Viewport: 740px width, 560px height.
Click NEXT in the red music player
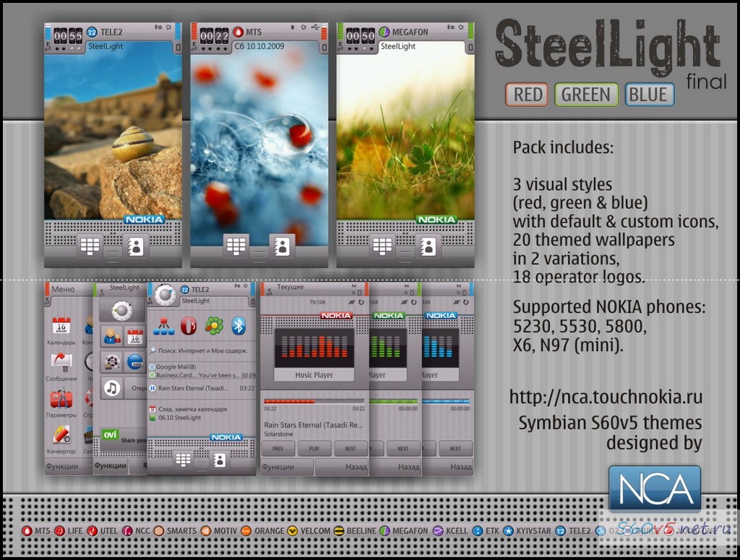point(350,448)
